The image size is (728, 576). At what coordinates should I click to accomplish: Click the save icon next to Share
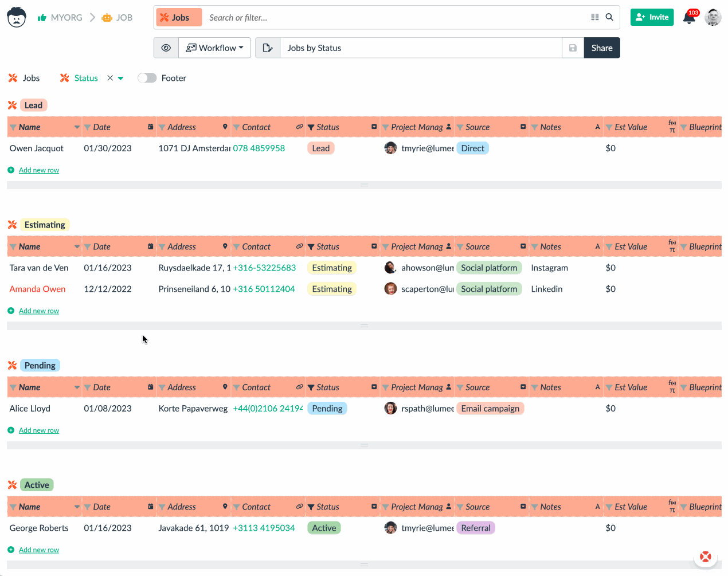573,48
